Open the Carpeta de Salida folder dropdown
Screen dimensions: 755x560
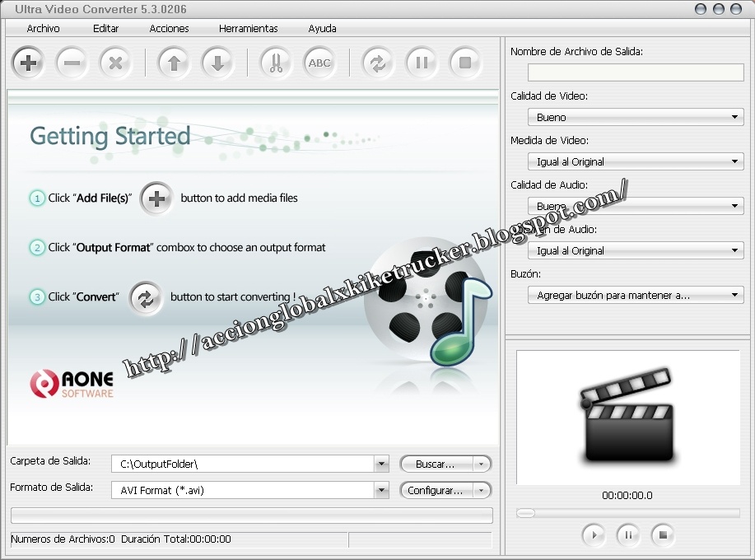[381, 464]
